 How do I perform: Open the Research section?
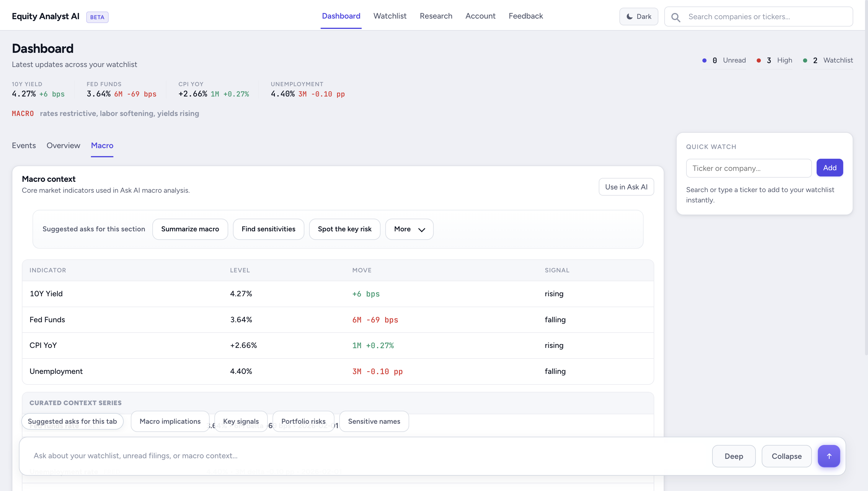point(436,16)
